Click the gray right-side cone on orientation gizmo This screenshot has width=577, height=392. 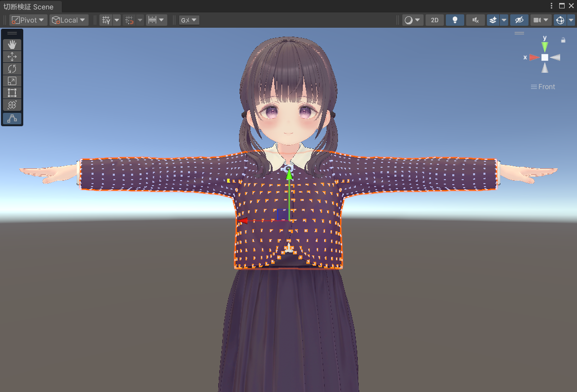(x=555, y=57)
